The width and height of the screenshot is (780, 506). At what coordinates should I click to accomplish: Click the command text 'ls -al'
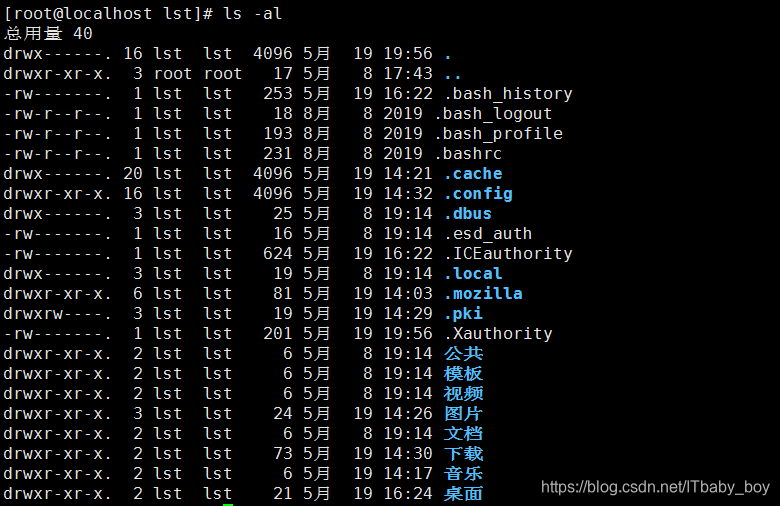click(253, 13)
